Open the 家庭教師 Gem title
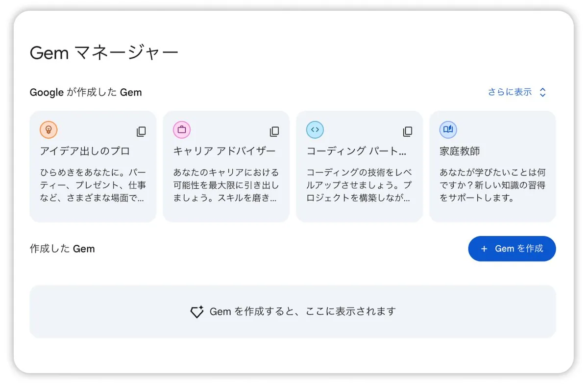 pyautogui.click(x=460, y=151)
